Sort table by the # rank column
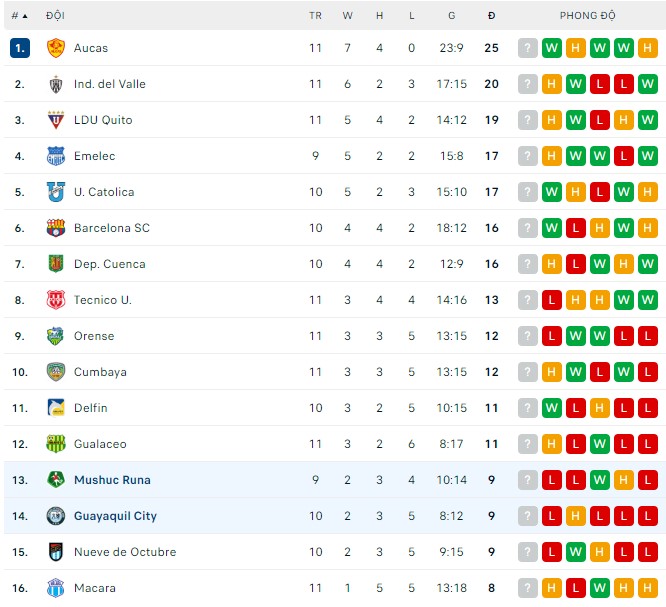Image resolution: width=666 pixels, height=607 pixels. (x=19, y=16)
